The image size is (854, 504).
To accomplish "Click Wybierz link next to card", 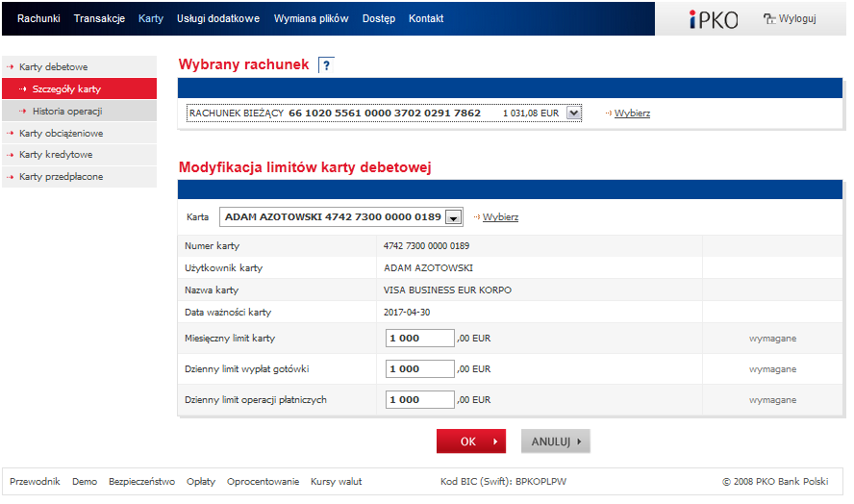I will tap(500, 216).
